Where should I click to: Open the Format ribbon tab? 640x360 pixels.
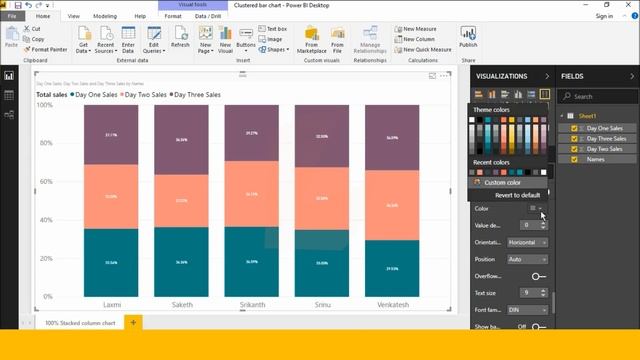173,16
